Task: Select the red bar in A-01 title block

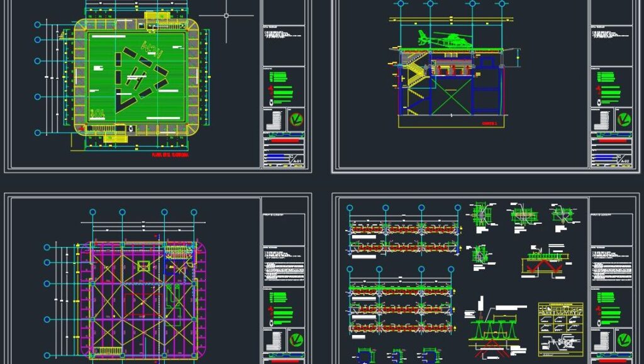Action: click(x=283, y=141)
